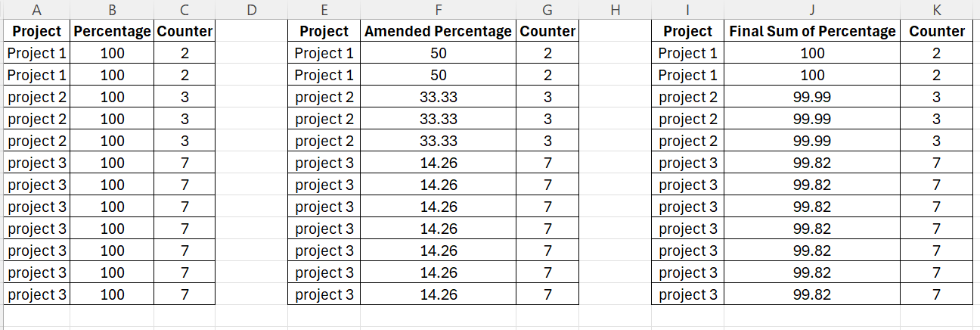Click the column H header letter
The image size is (980, 330).
[x=614, y=10]
